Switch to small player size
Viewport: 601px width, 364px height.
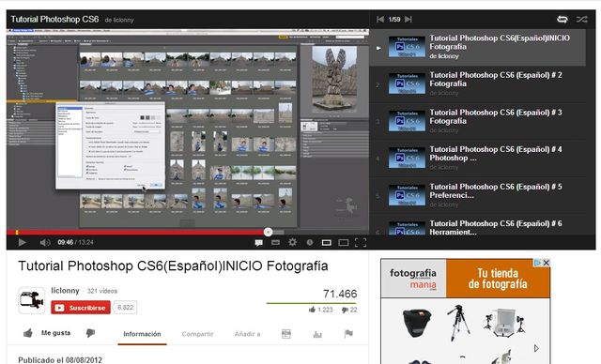tap(327, 243)
